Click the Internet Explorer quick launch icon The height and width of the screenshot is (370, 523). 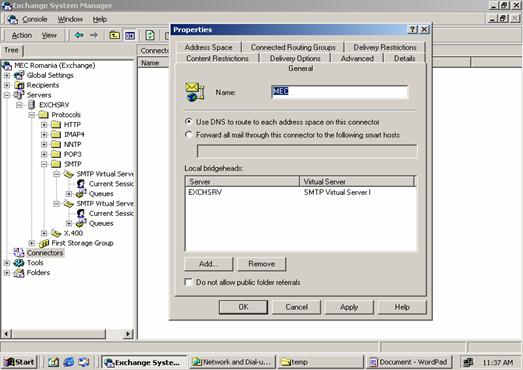coord(69,362)
